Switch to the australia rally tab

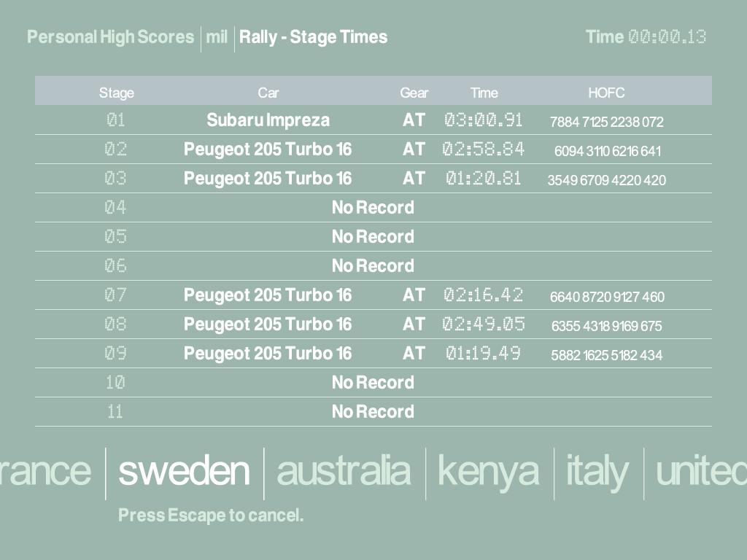coord(344,471)
